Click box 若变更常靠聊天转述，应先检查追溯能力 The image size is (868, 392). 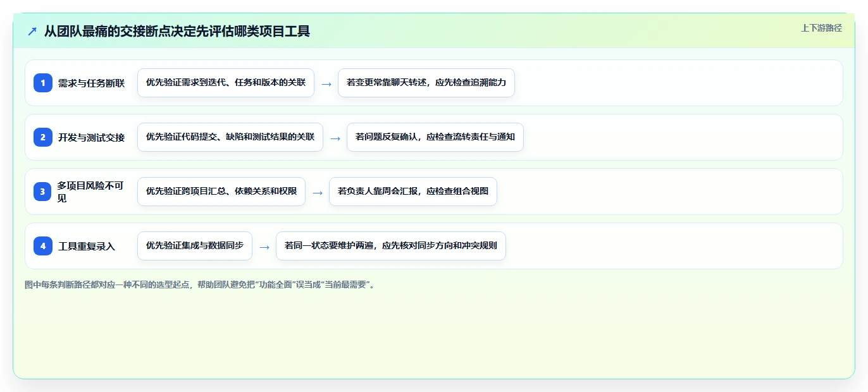click(x=426, y=83)
